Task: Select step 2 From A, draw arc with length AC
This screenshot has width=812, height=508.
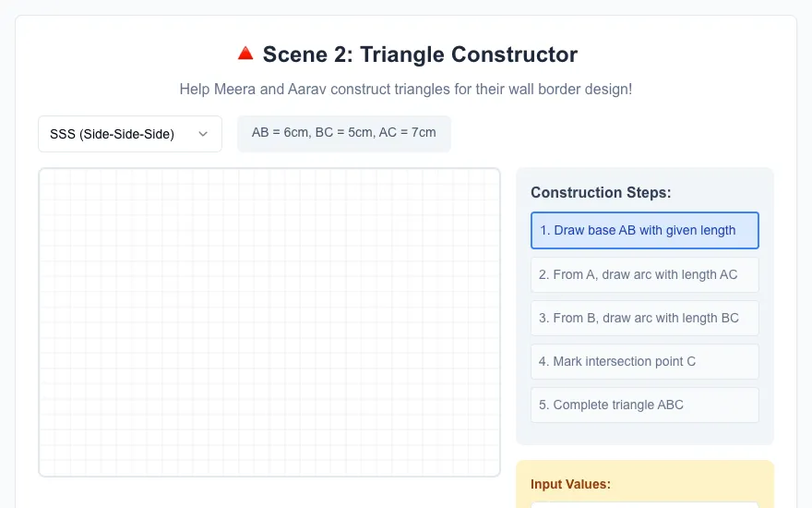Action: pos(645,274)
